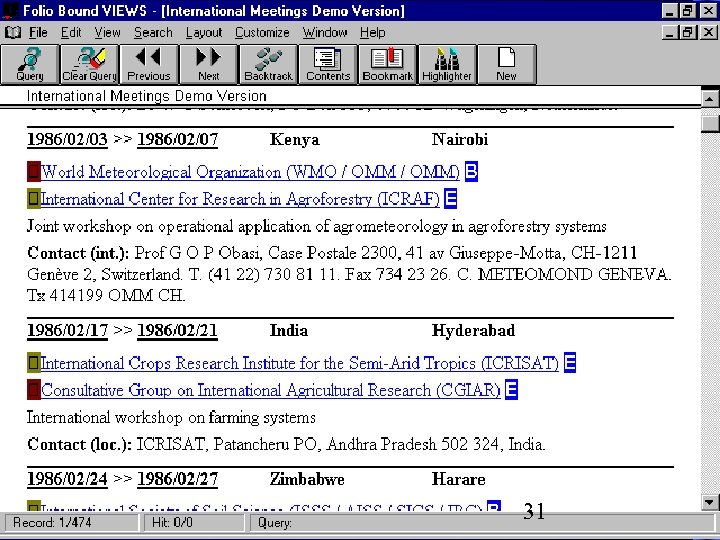Open the Edit menu
The height and width of the screenshot is (540, 720).
71,33
